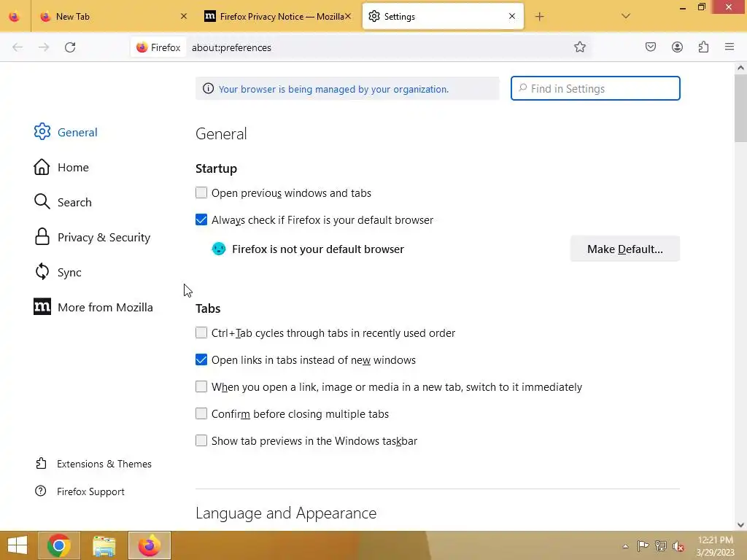The height and width of the screenshot is (560, 747).
Task: Show hidden system tray icons
Action: tap(625, 546)
